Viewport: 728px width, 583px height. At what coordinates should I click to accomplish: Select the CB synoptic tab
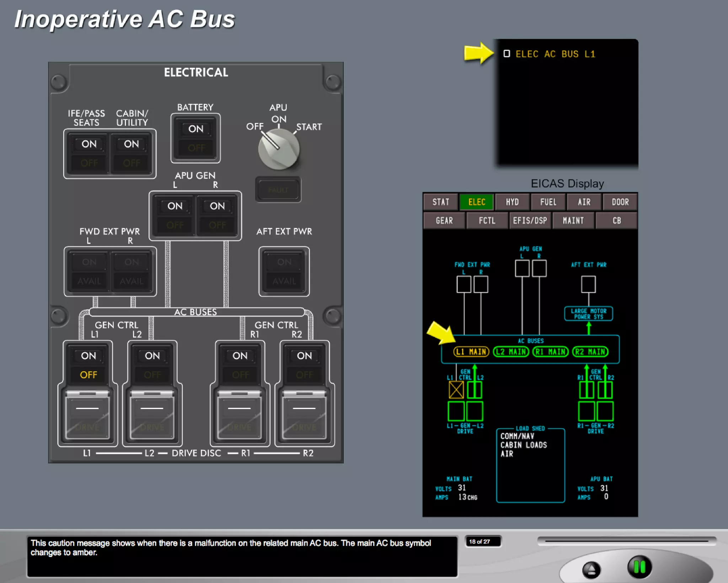(616, 221)
